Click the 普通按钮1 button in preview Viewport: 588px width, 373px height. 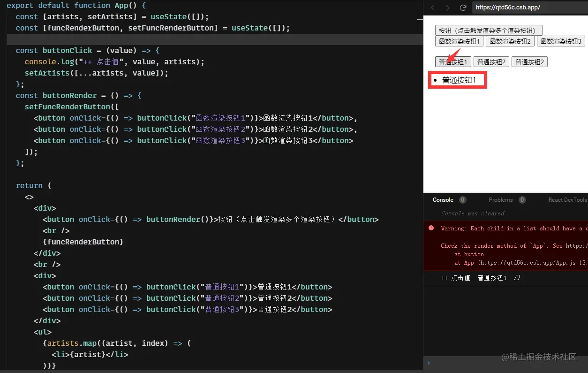pyautogui.click(x=453, y=62)
